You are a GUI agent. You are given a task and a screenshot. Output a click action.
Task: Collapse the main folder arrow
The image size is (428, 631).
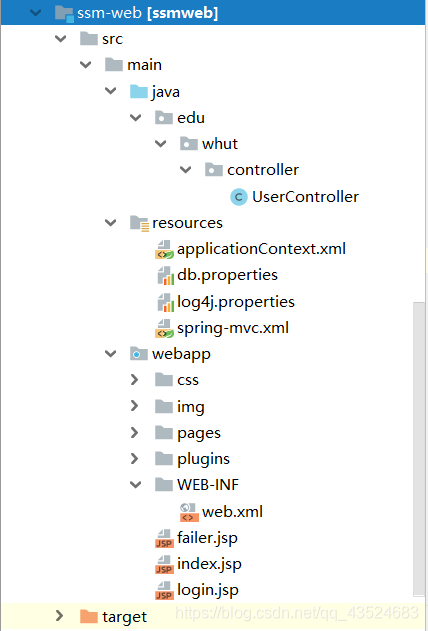click(86, 65)
